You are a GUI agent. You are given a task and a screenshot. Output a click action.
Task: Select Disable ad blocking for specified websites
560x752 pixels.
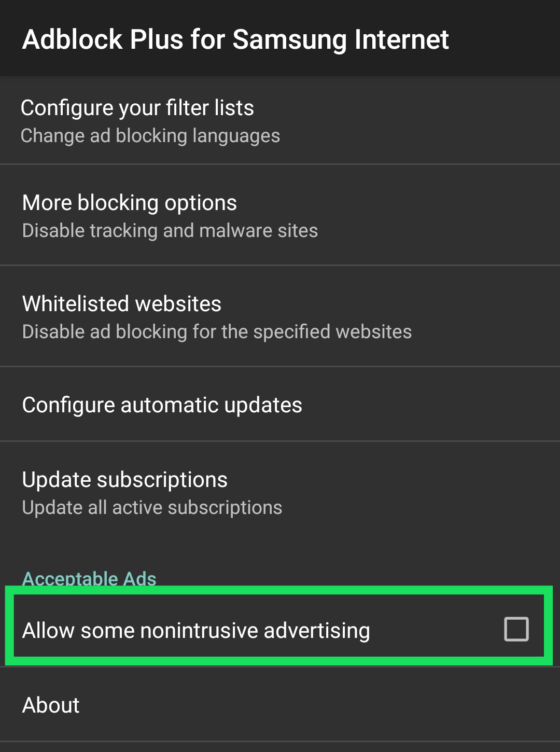pos(216,331)
